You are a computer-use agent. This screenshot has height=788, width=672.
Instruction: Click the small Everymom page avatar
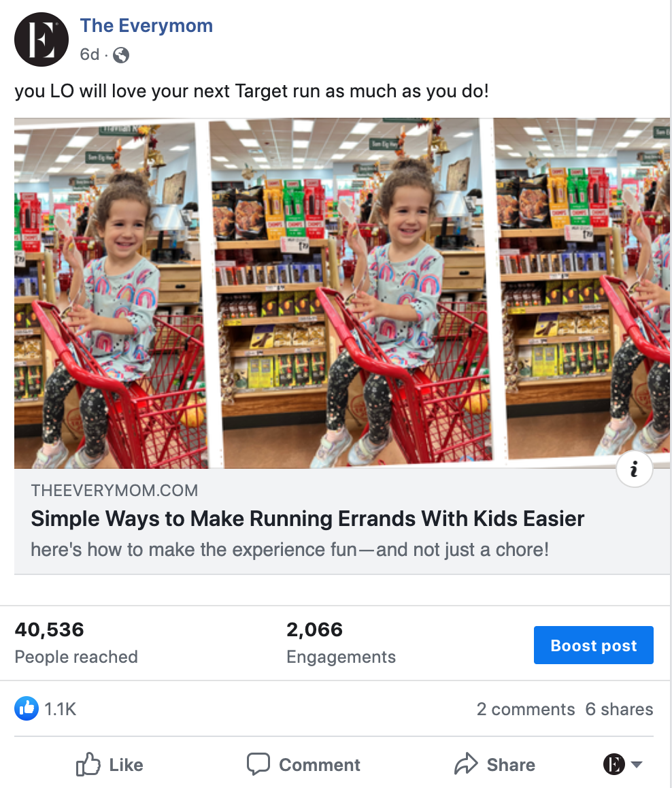(x=614, y=764)
